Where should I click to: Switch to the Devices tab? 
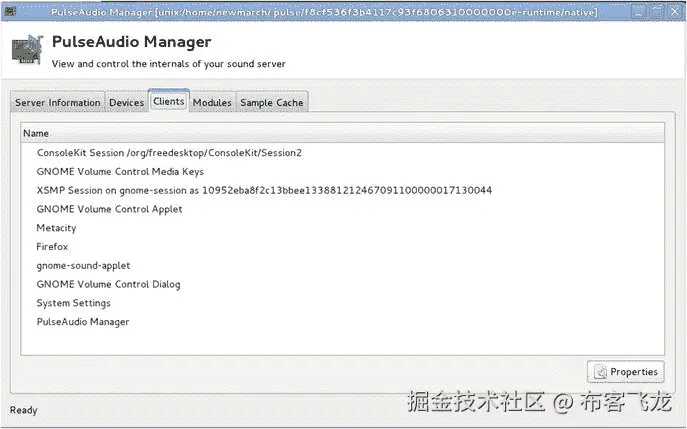pos(127,102)
